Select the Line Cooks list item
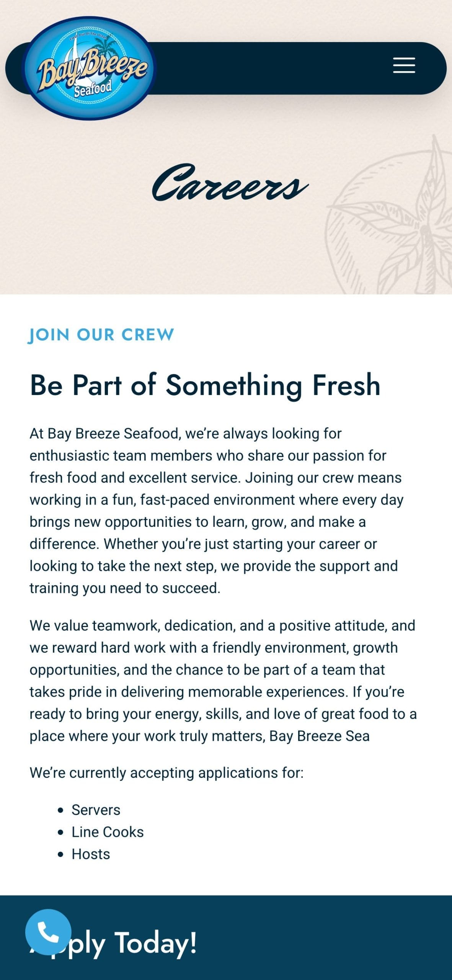452x980 pixels. coord(108,832)
